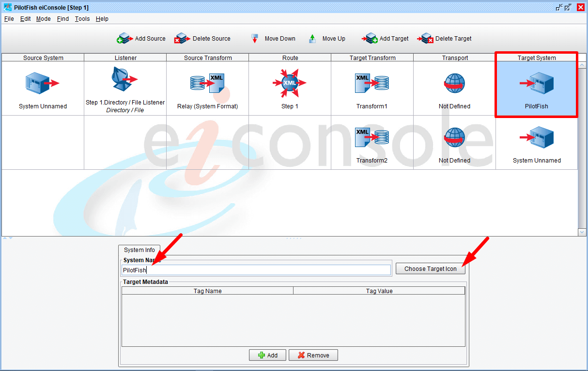This screenshot has width=588, height=371.
Task: Select the System Unnamed source system icon
Action: [x=43, y=83]
